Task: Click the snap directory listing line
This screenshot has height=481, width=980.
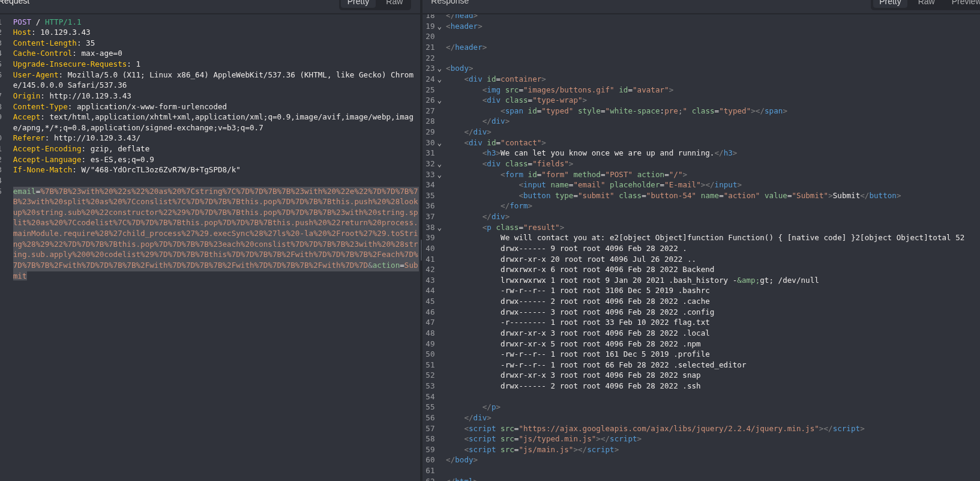Action: tap(601, 375)
